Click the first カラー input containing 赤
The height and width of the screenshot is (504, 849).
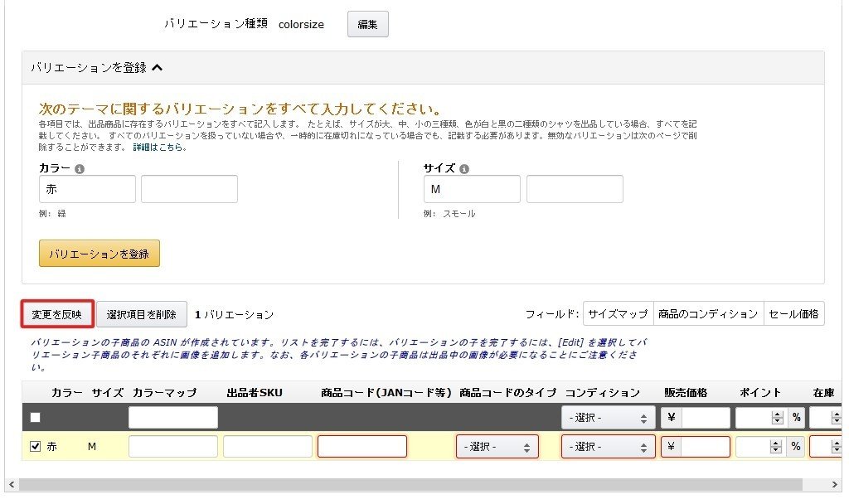(x=87, y=189)
